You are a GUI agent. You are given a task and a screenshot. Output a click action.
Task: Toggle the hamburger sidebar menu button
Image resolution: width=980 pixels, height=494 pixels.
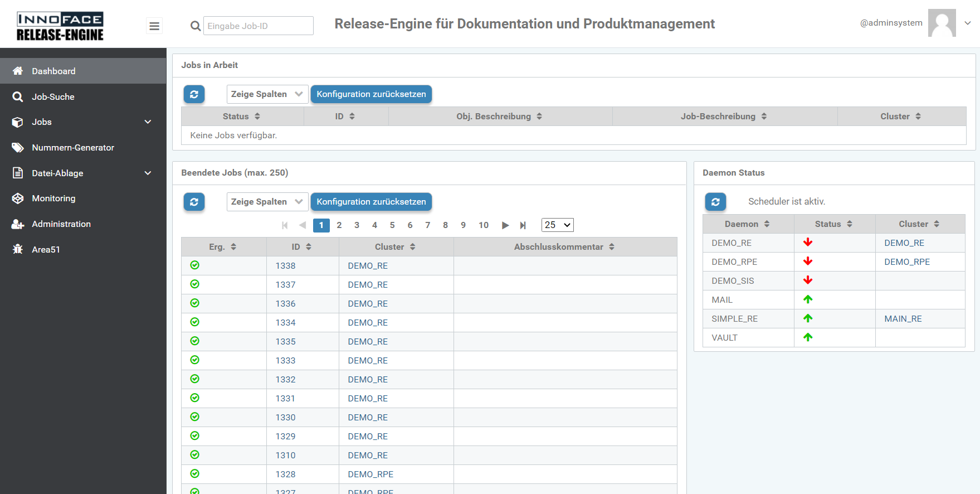tap(154, 26)
